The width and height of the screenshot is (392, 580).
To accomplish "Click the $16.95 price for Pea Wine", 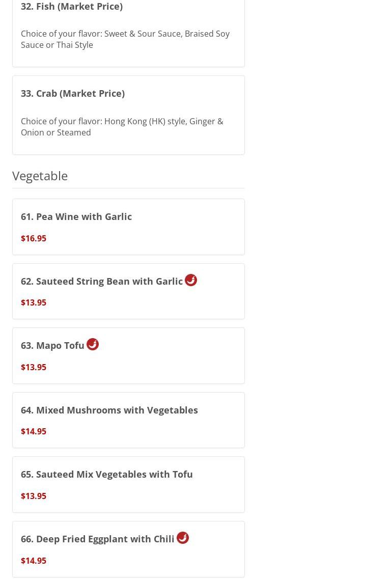I will pos(34,238).
